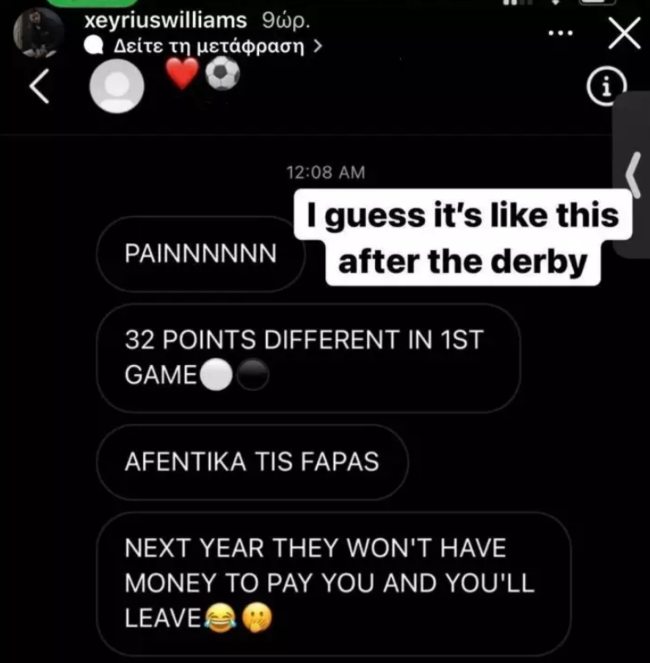
Task: Select the AFENTIKA TIS FAPAS message
Action: click(252, 462)
